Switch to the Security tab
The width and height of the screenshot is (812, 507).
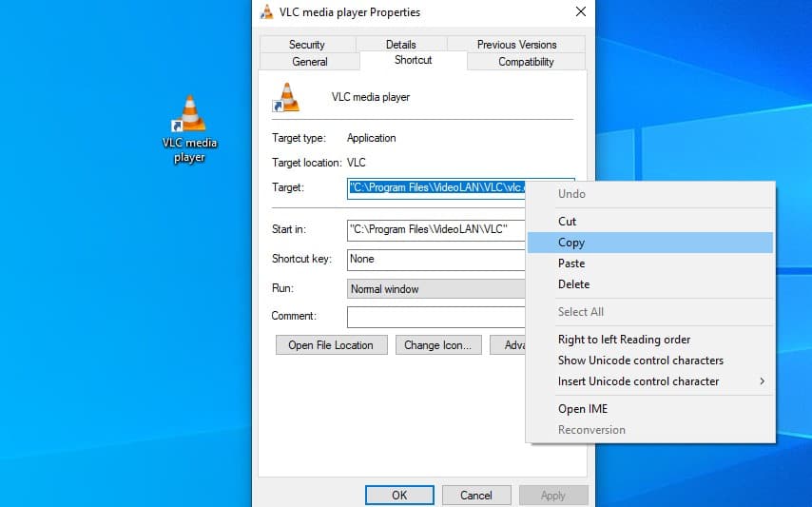coord(307,45)
